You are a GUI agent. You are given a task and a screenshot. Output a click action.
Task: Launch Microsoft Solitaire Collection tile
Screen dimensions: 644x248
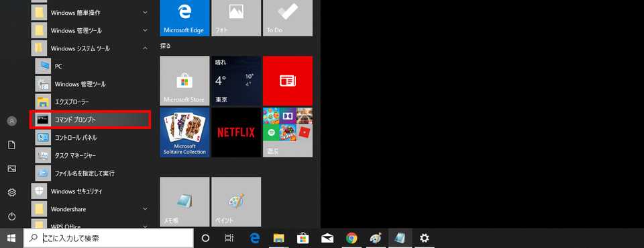click(x=184, y=132)
